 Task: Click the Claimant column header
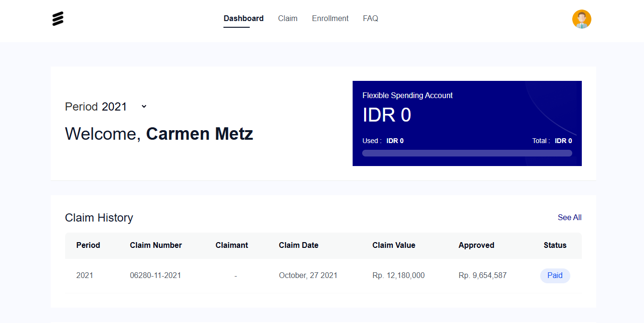pyautogui.click(x=232, y=245)
